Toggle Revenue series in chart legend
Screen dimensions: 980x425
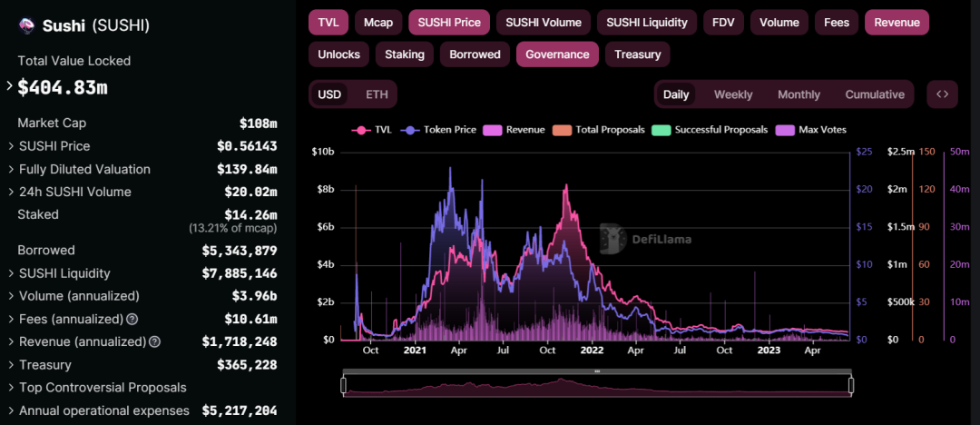coord(515,130)
